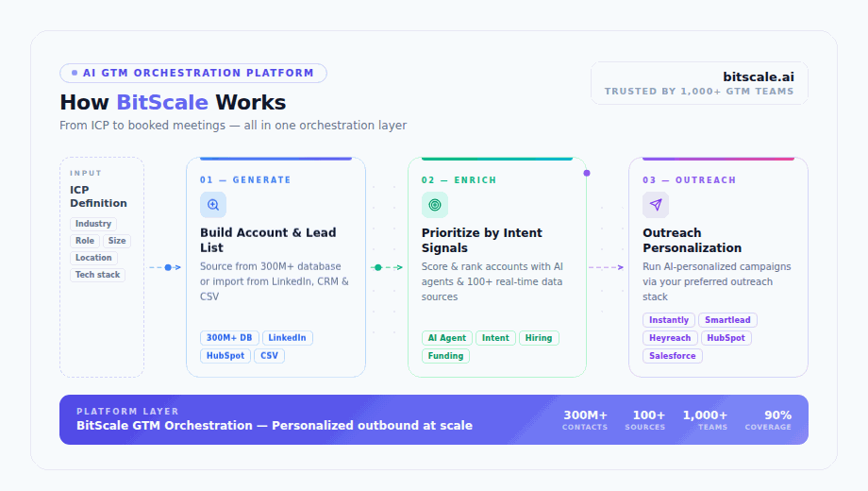Screen dimensions: 868x491
Task: Click the '1,000+ TEAMS' stat
Action: coord(706,420)
